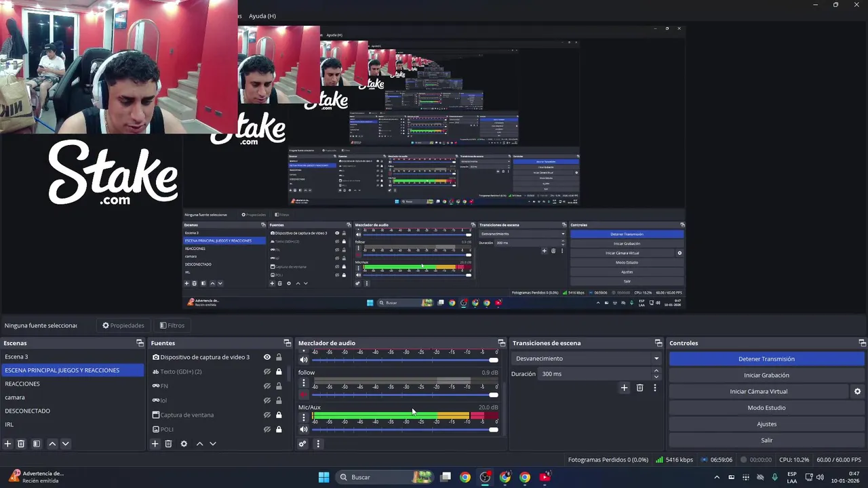Undock the Transiciones de escena panel

click(658, 343)
